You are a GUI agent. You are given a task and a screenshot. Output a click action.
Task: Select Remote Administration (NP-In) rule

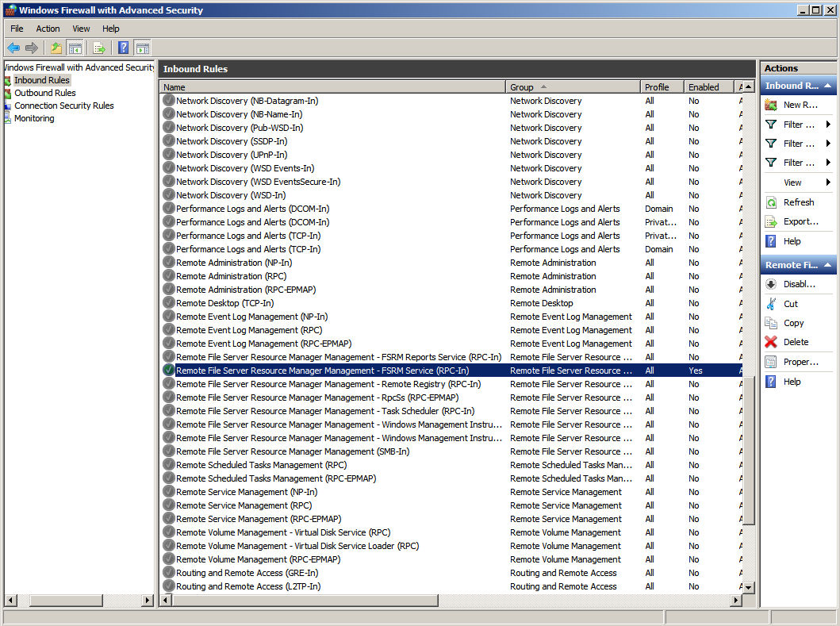pos(234,263)
